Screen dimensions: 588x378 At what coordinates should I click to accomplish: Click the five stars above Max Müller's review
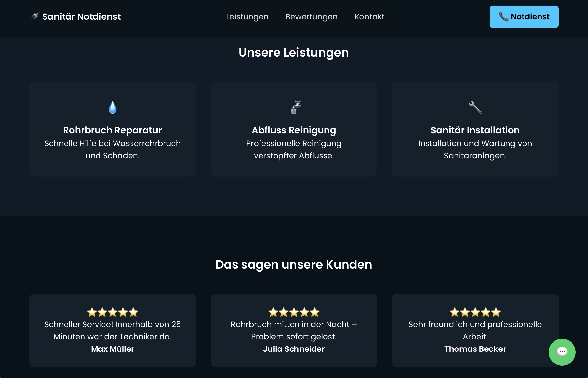click(113, 312)
